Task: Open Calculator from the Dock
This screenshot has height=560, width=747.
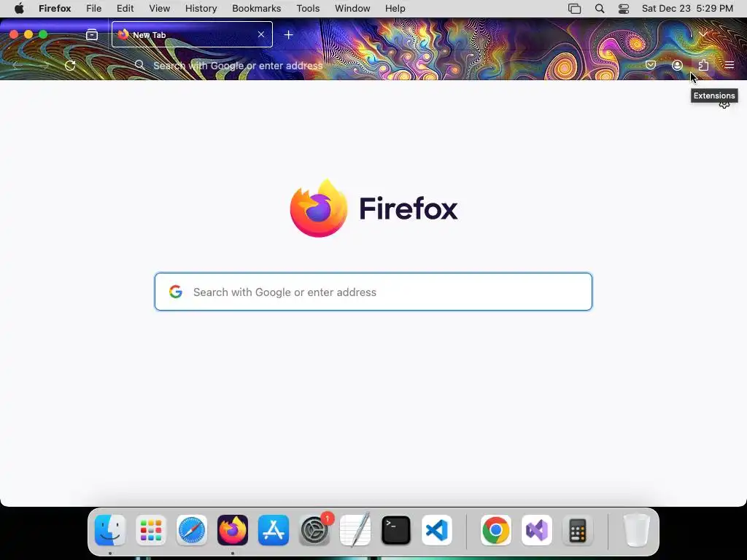Action: pos(578,530)
